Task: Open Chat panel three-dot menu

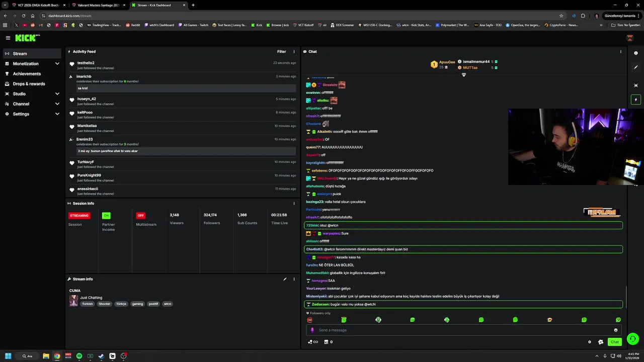Action: click(620, 51)
